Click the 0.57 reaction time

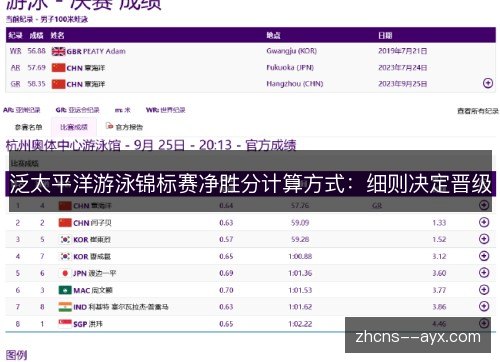tap(226, 239)
